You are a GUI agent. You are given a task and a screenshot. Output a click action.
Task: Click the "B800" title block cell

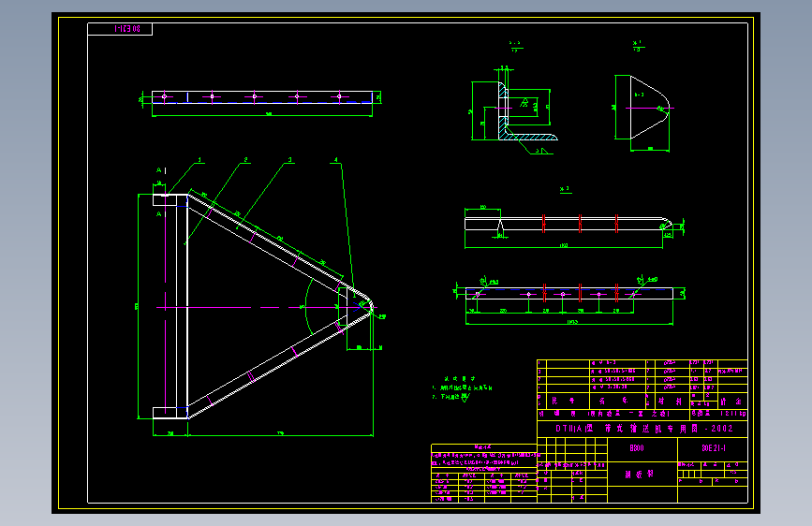tap(642, 448)
